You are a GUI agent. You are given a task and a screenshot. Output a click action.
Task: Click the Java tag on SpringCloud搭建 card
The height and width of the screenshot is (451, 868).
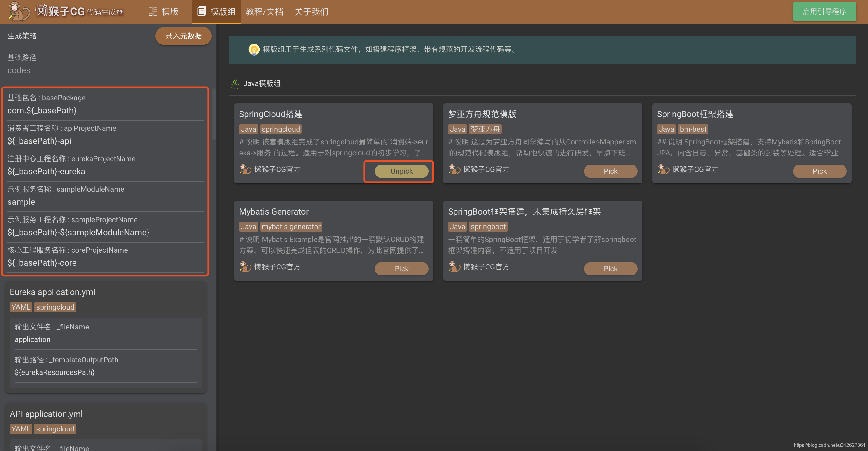click(248, 129)
